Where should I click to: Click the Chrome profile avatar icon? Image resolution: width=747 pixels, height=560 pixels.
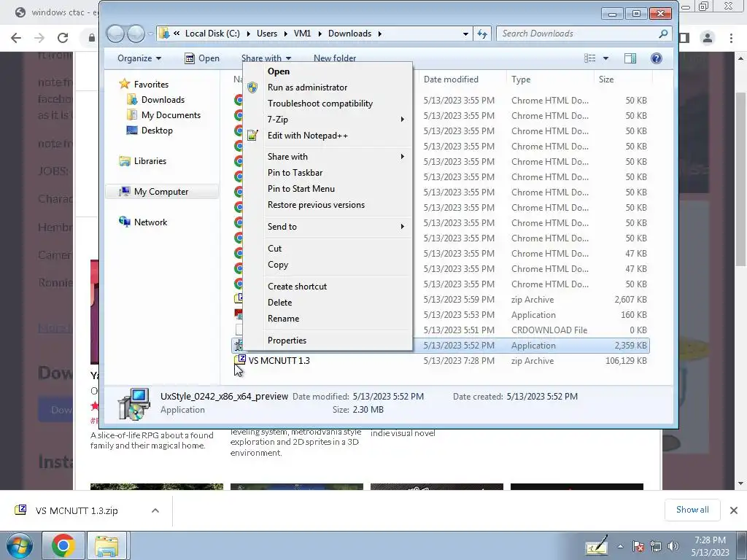[x=708, y=38]
